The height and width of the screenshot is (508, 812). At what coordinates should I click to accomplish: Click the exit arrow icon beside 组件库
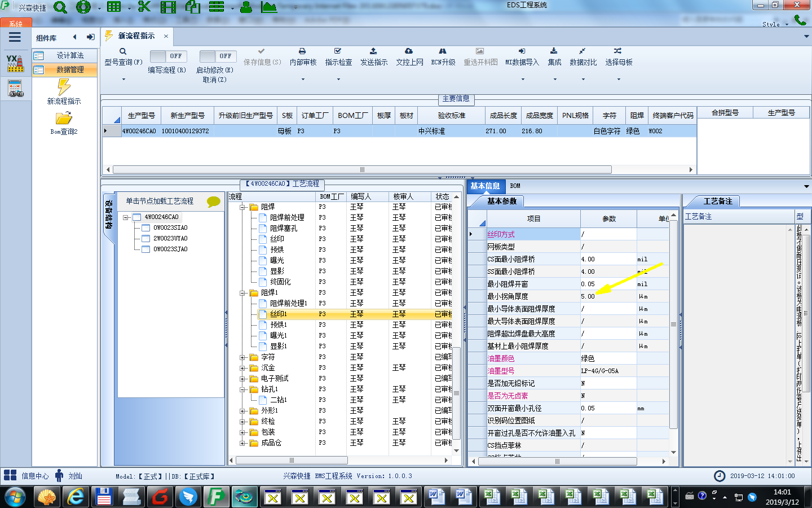tap(90, 37)
